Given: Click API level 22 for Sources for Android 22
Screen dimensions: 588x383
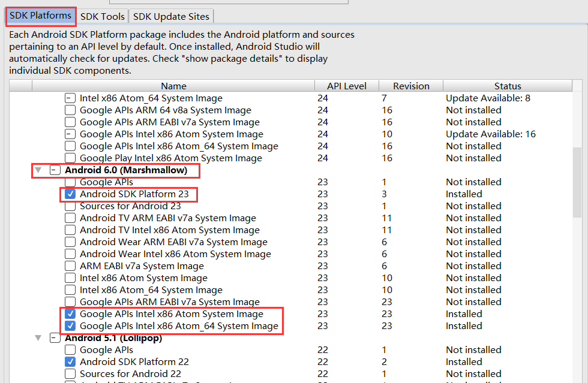Looking at the screenshot, I should (323, 374).
